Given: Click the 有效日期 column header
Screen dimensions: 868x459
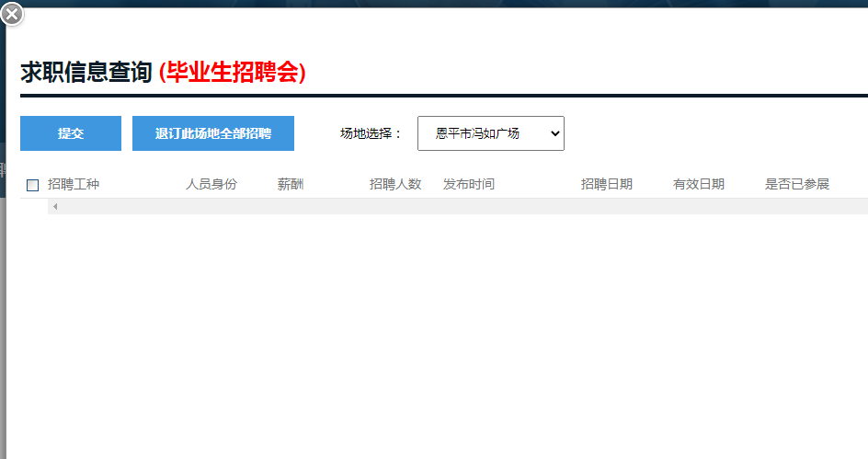Looking at the screenshot, I should [699, 184].
